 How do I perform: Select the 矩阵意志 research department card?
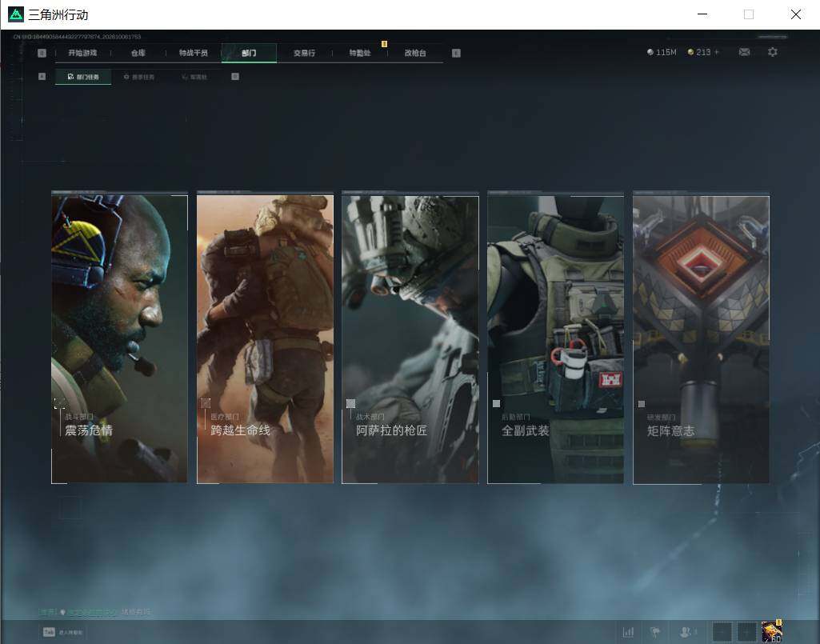pyautogui.click(x=702, y=338)
